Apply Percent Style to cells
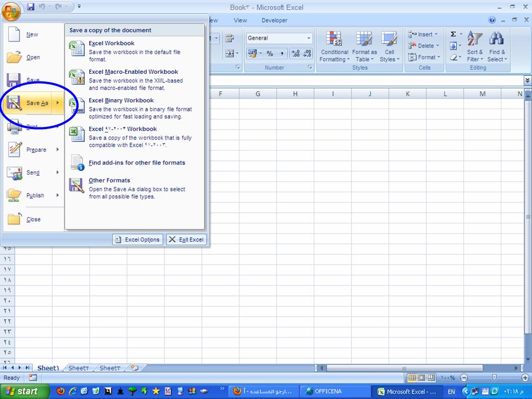 [x=270, y=53]
